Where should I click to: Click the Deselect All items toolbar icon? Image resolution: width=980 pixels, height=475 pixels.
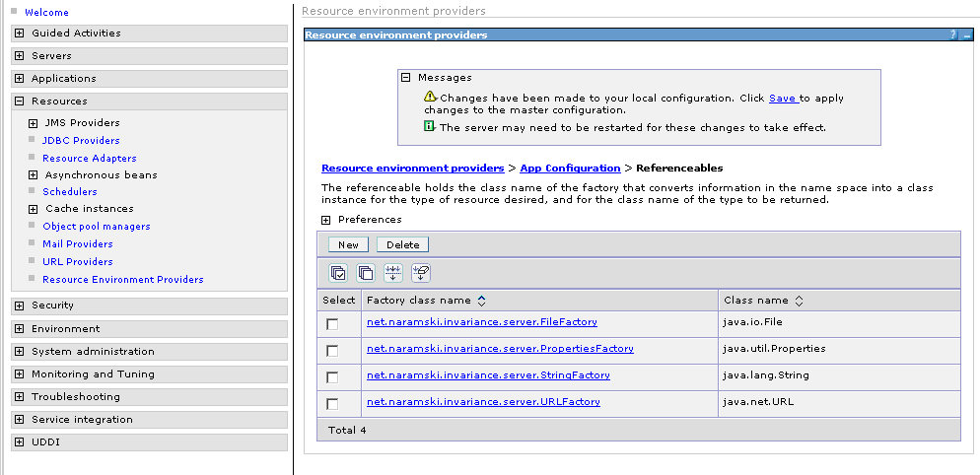pos(366,273)
